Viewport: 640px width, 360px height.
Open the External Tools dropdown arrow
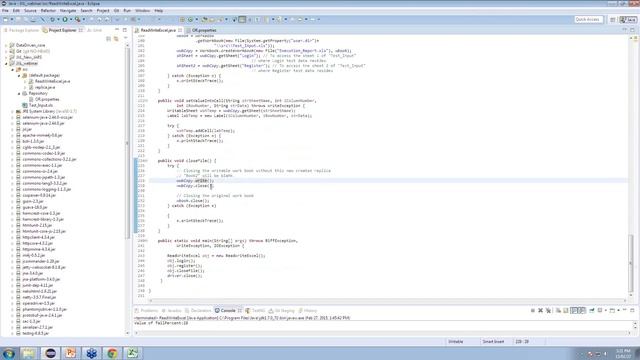[83, 20]
